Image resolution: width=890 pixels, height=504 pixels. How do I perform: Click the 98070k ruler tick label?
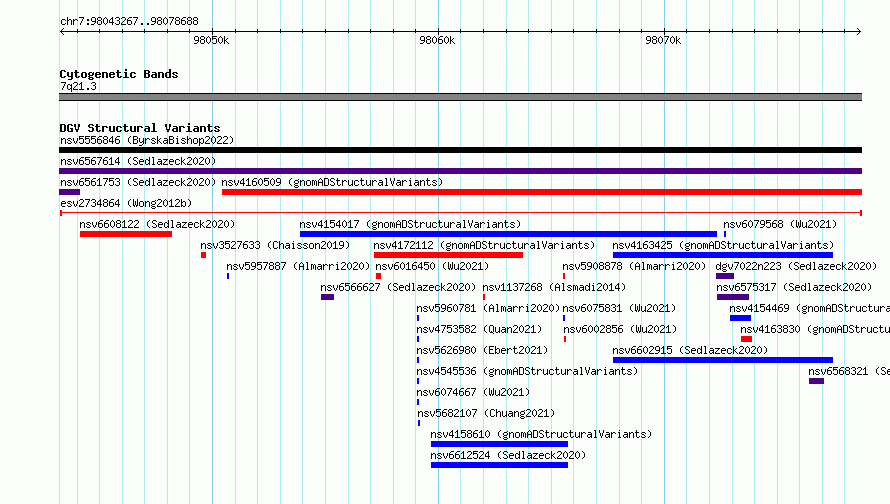(x=663, y=40)
